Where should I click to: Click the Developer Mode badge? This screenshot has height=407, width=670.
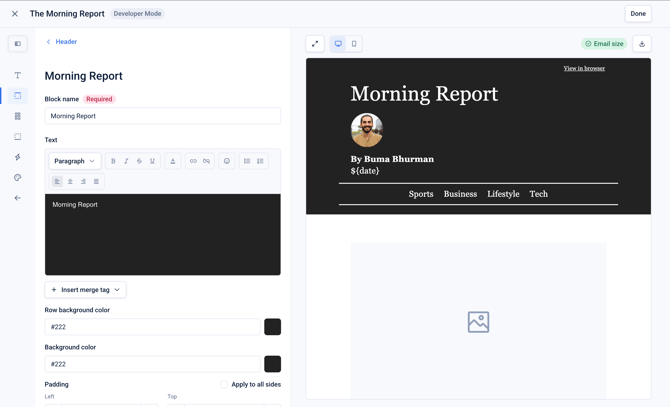pyautogui.click(x=137, y=14)
